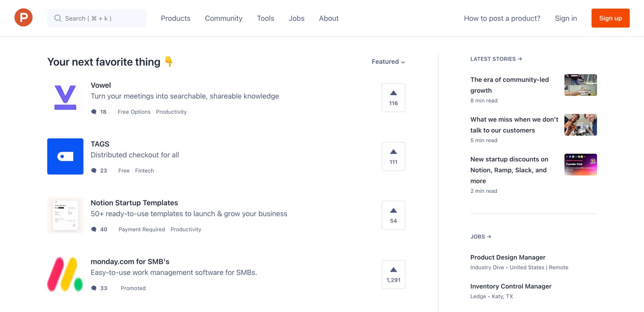Expand Latest Stories via its arrow

pos(520,59)
